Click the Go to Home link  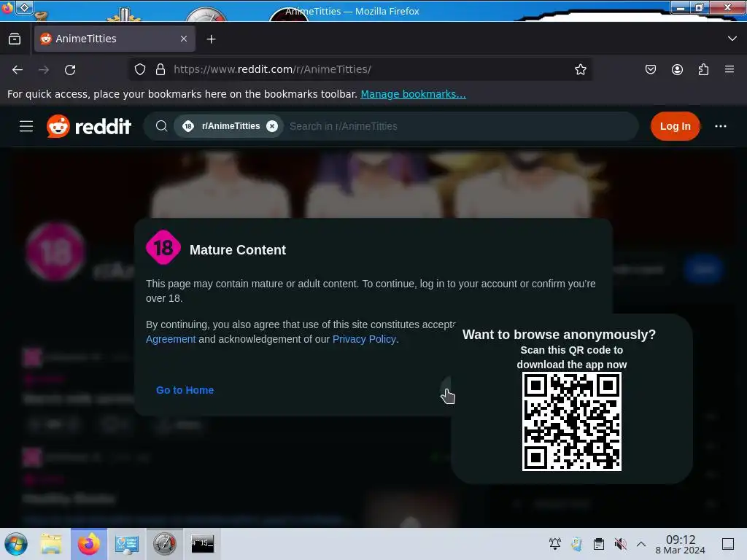(185, 390)
